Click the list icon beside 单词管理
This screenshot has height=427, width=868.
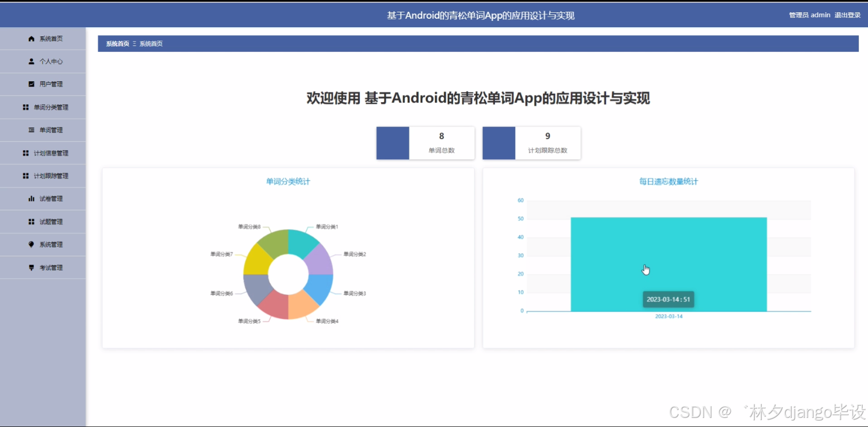[x=31, y=130]
